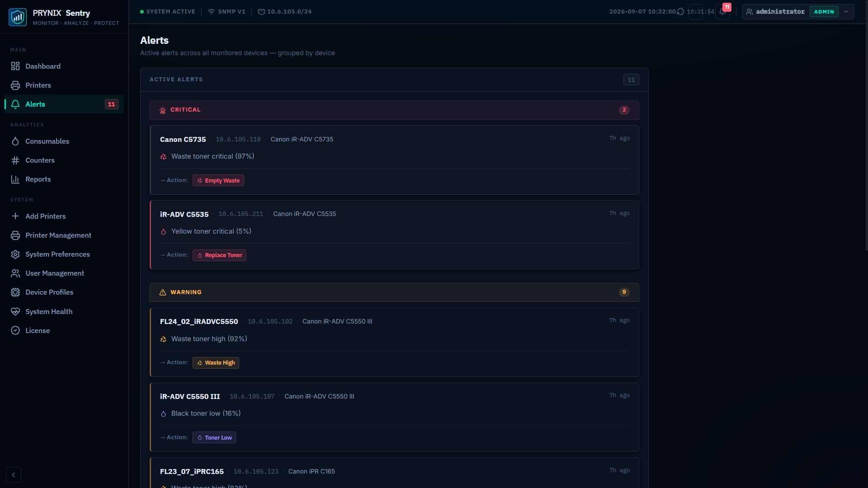Click the Warning triangle icon
868x488 pixels.
tap(163, 292)
